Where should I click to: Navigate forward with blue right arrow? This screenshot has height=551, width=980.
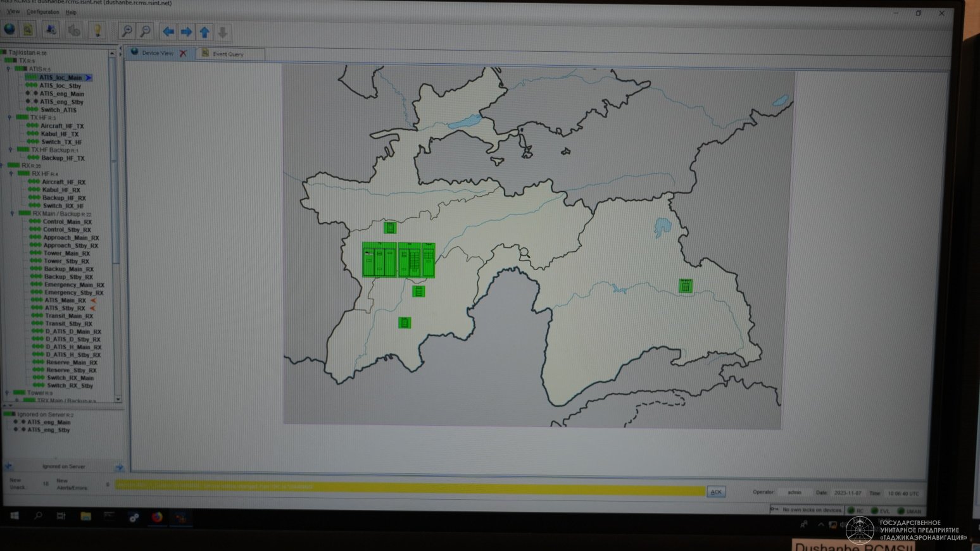coord(186,32)
